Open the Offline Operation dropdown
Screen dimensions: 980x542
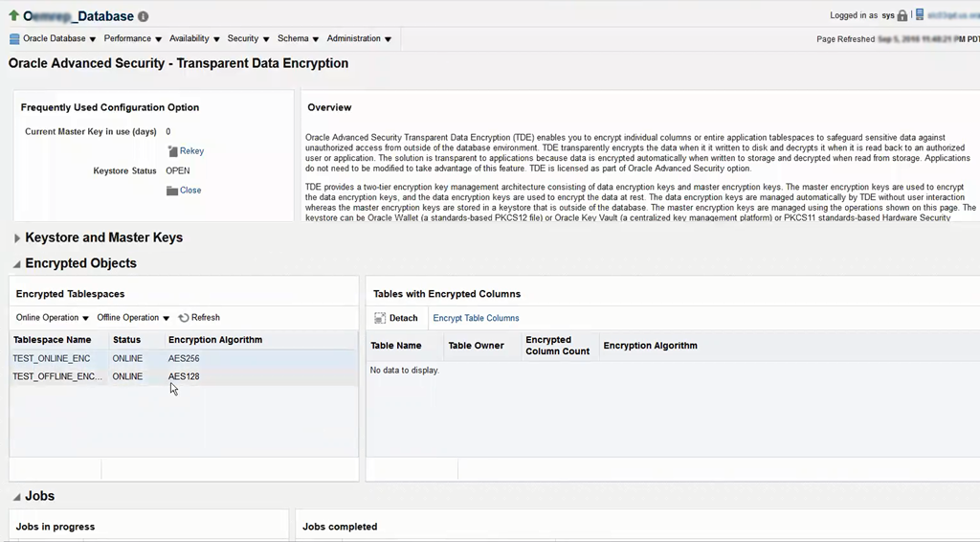tap(133, 318)
